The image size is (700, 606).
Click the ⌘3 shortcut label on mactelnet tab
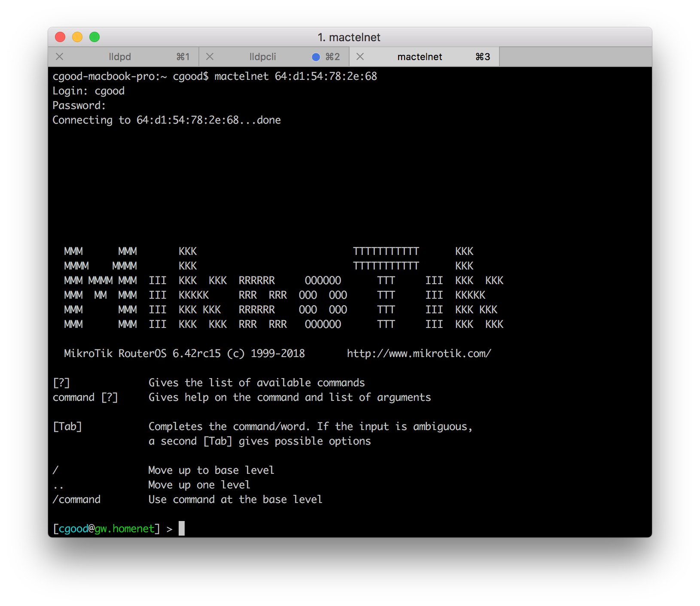pyautogui.click(x=483, y=57)
